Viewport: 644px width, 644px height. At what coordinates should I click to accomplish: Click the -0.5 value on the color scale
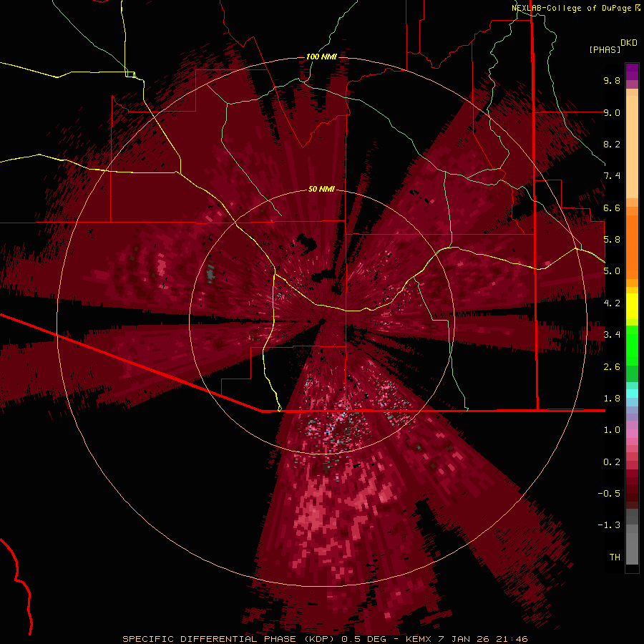tap(609, 494)
